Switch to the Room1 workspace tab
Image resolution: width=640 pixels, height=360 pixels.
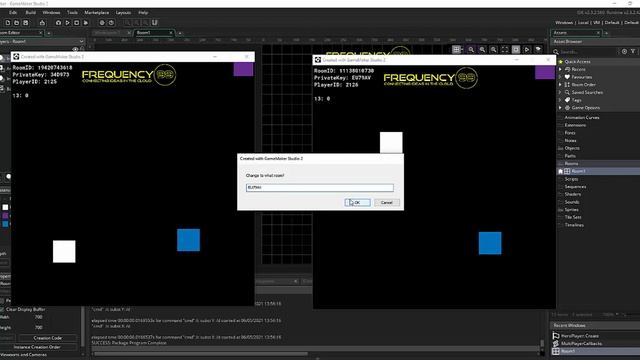153,33
